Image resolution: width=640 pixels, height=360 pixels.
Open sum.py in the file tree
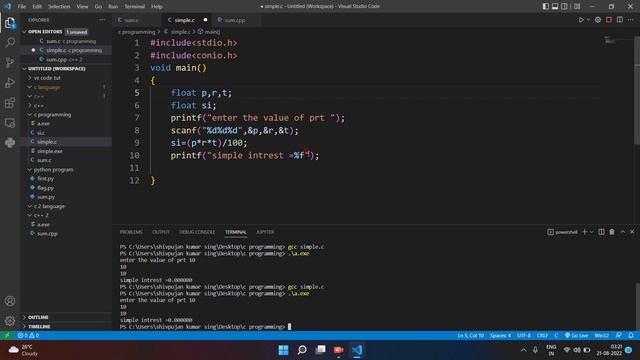coord(46,197)
